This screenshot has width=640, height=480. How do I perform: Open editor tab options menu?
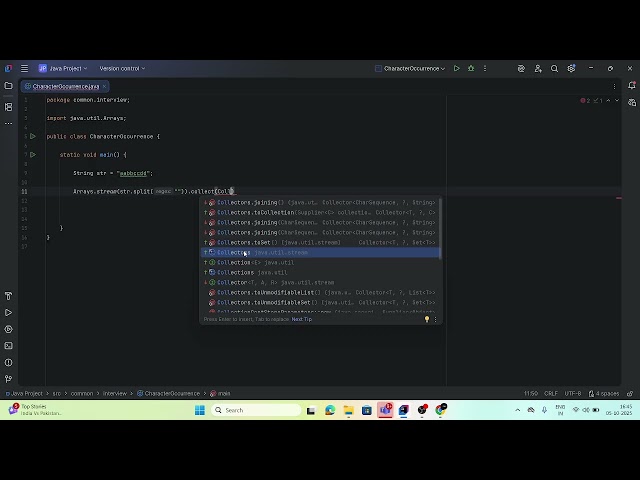[x=614, y=87]
